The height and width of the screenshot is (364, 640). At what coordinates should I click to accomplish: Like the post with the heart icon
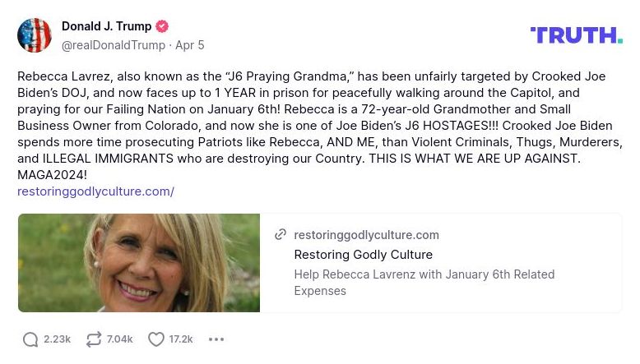[156, 339]
